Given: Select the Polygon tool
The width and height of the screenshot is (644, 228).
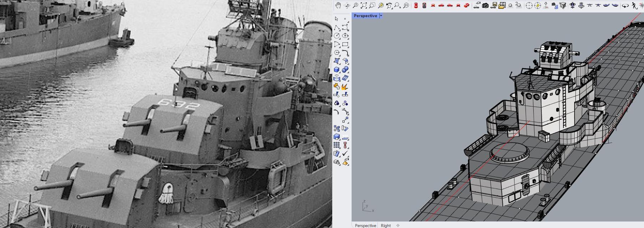Looking at the screenshot, I should (337, 53).
